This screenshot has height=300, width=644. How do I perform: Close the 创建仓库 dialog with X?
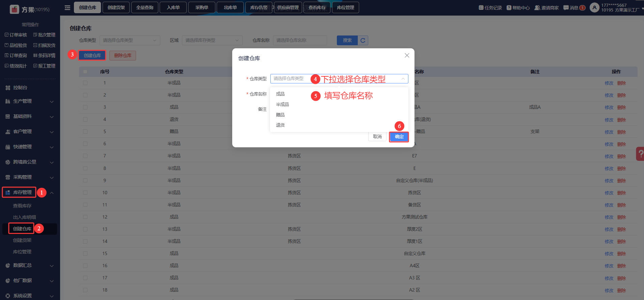407,55
